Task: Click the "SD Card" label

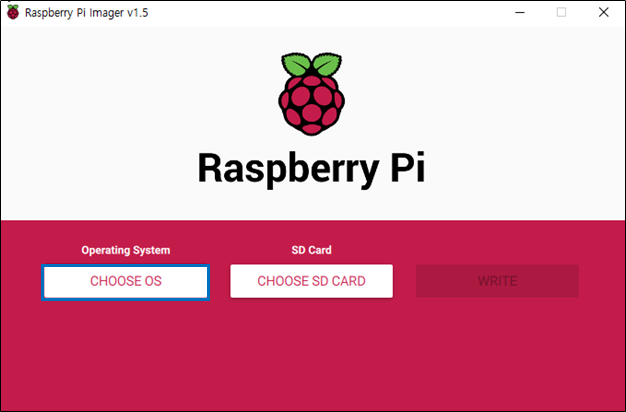Action: (x=311, y=250)
